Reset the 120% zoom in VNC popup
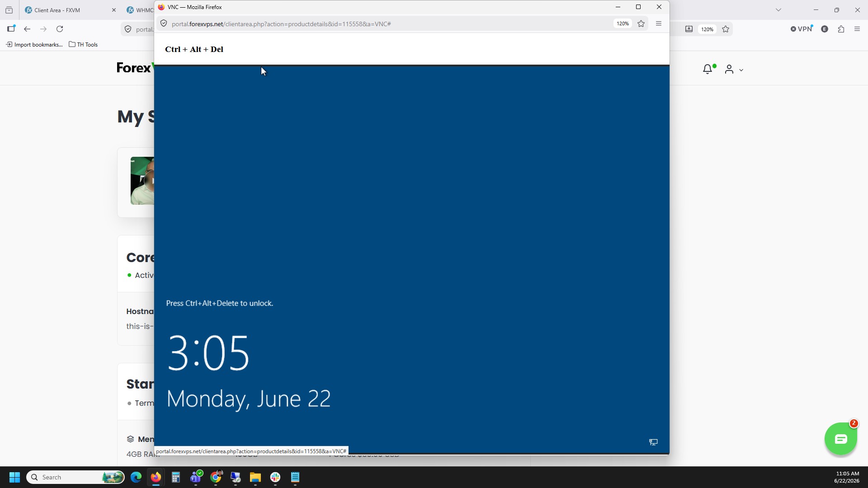 coord(623,23)
